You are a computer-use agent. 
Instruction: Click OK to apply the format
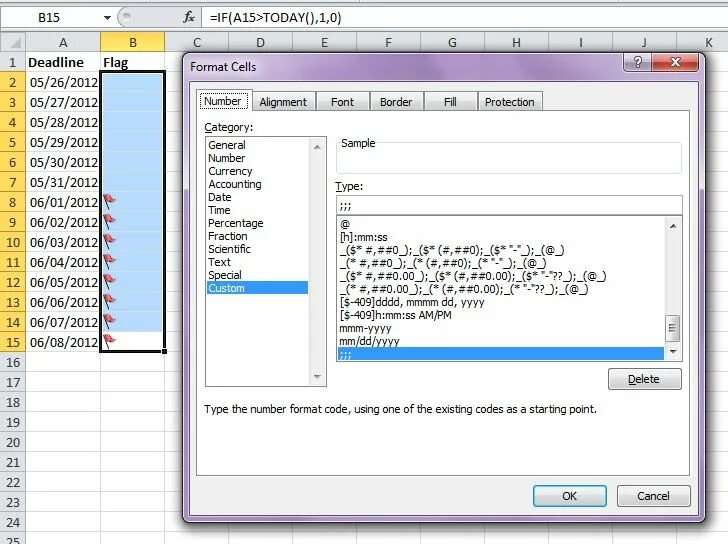[570, 496]
